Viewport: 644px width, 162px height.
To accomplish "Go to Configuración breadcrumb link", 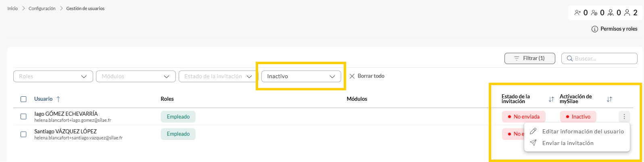I will pos(42,8).
